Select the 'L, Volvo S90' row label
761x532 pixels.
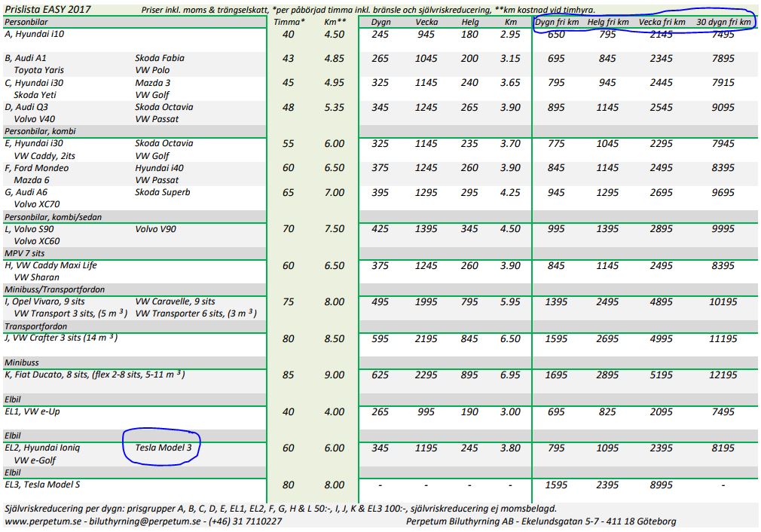pyautogui.click(x=29, y=229)
